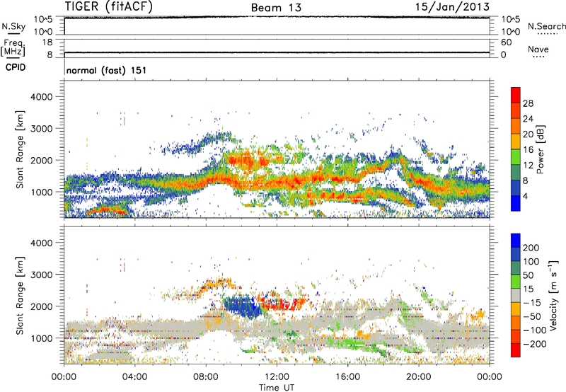
Task: Click the 'Power [dB]' colorbar label
Action: [540, 149]
